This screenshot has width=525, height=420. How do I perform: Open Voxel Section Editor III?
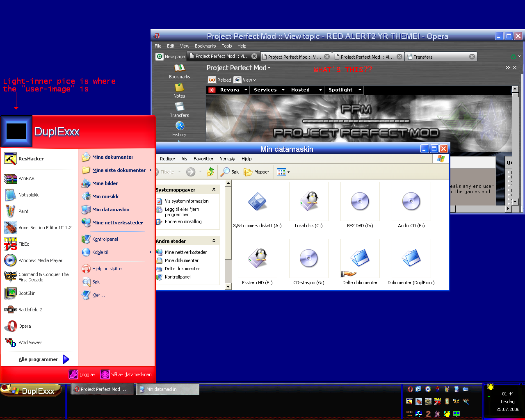point(39,228)
